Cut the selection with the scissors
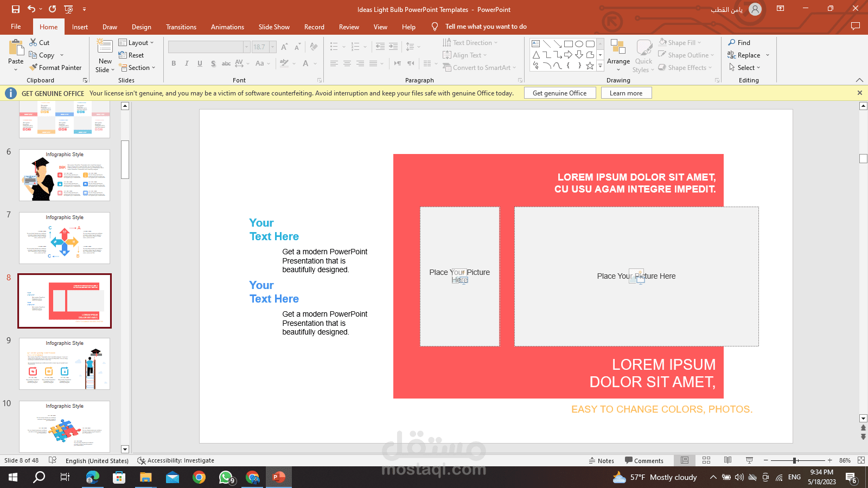 click(39, 42)
